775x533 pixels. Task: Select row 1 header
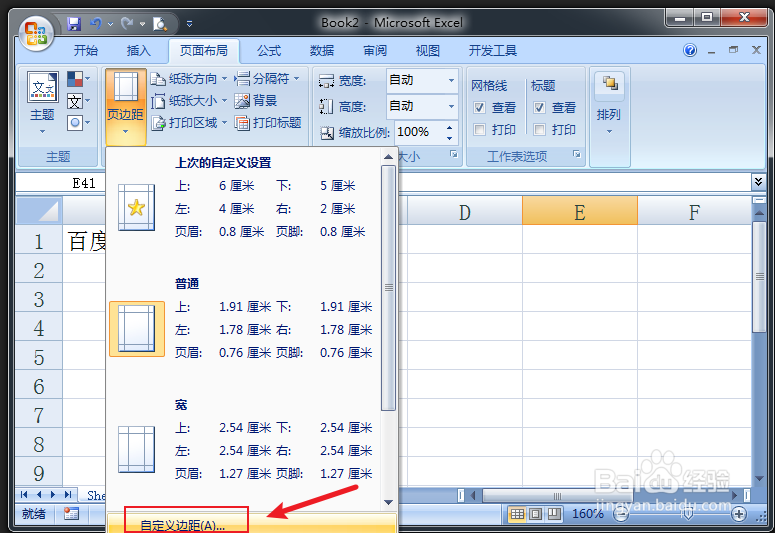coord(39,241)
